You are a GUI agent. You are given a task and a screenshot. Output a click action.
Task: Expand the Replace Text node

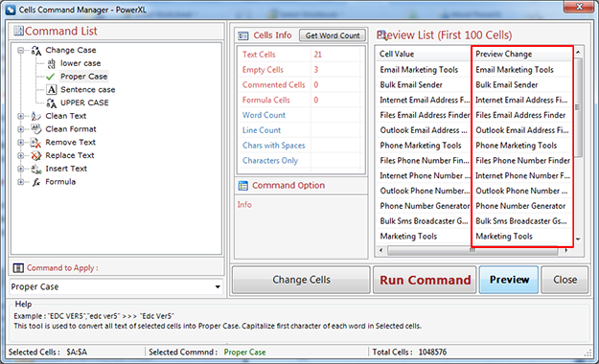pos(21,155)
